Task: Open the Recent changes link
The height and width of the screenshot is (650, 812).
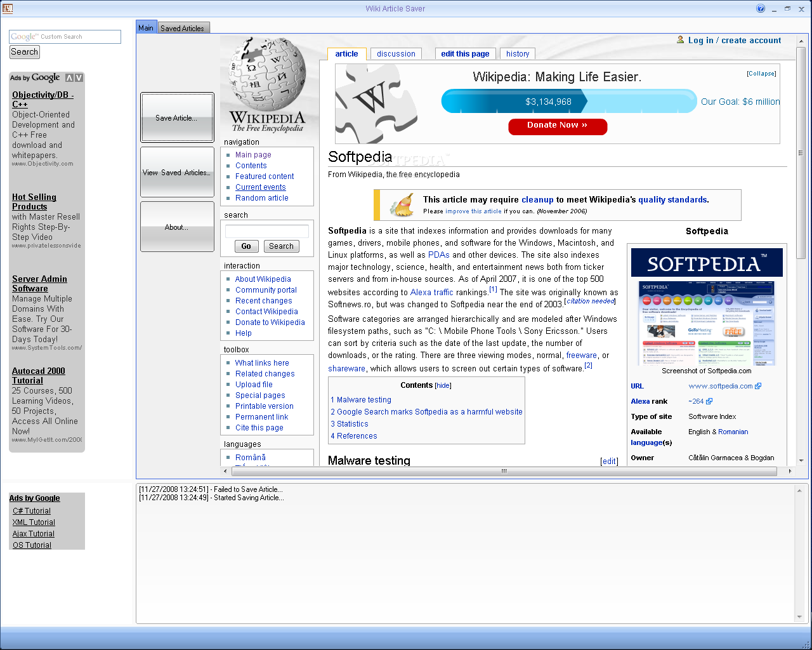Action: (x=264, y=301)
